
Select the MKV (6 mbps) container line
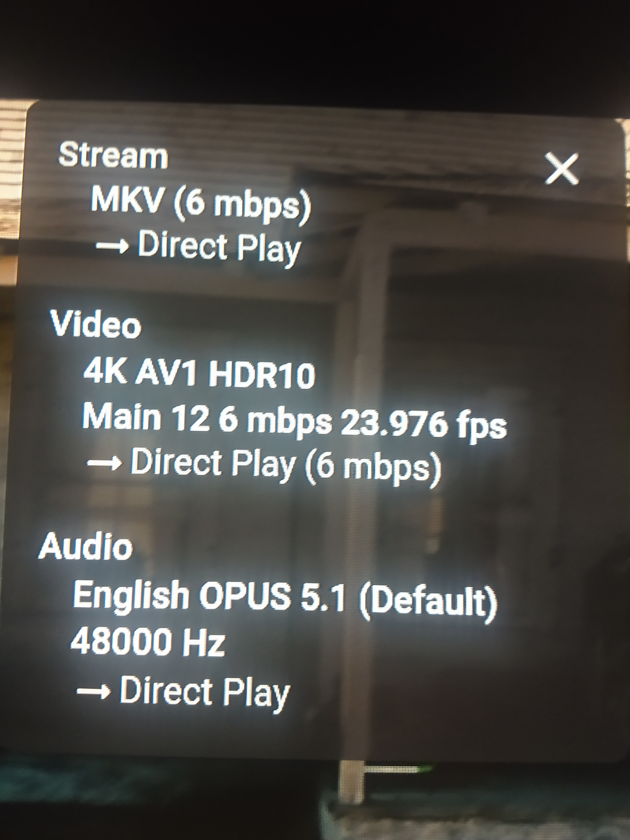tap(200, 205)
